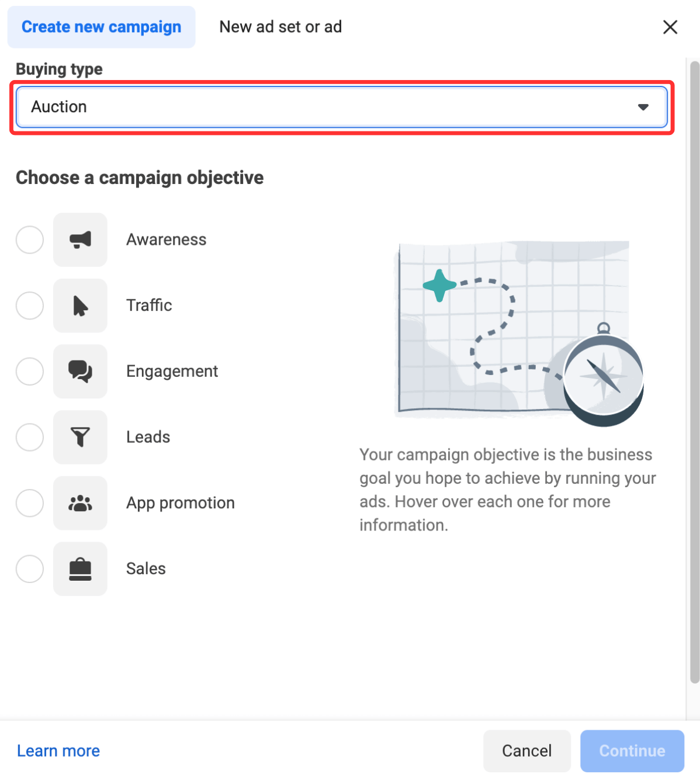The width and height of the screenshot is (700, 777).
Task: Click the Engagement chat bubbles icon
Action: pos(80,372)
